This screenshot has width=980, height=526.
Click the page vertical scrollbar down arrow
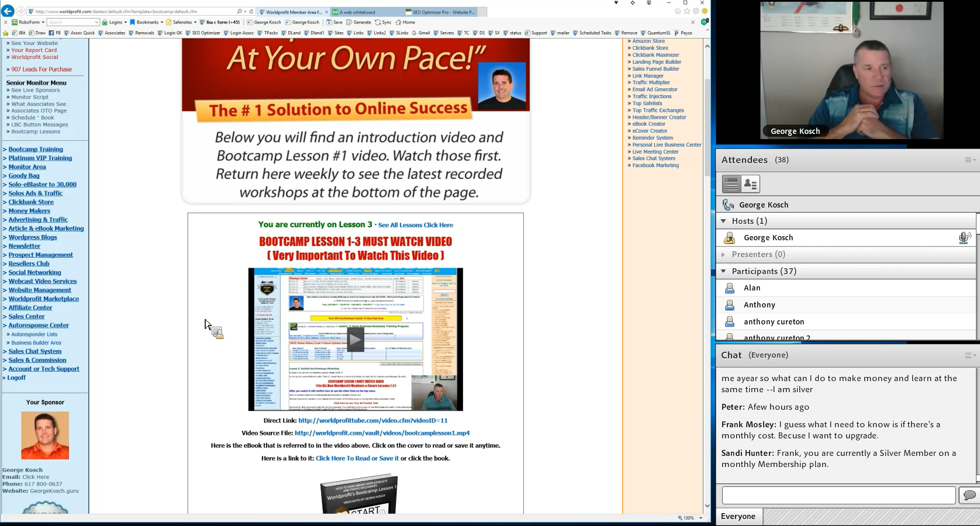[x=707, y=506]
